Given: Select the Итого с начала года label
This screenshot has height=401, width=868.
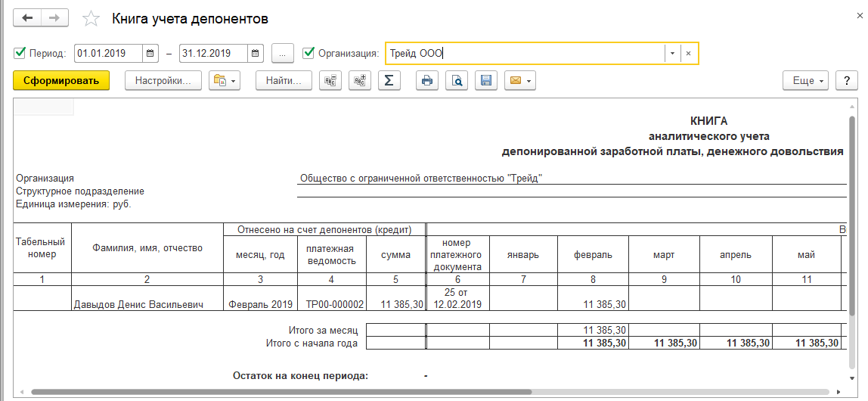Looking at the screenshot, I should (312, 343).
